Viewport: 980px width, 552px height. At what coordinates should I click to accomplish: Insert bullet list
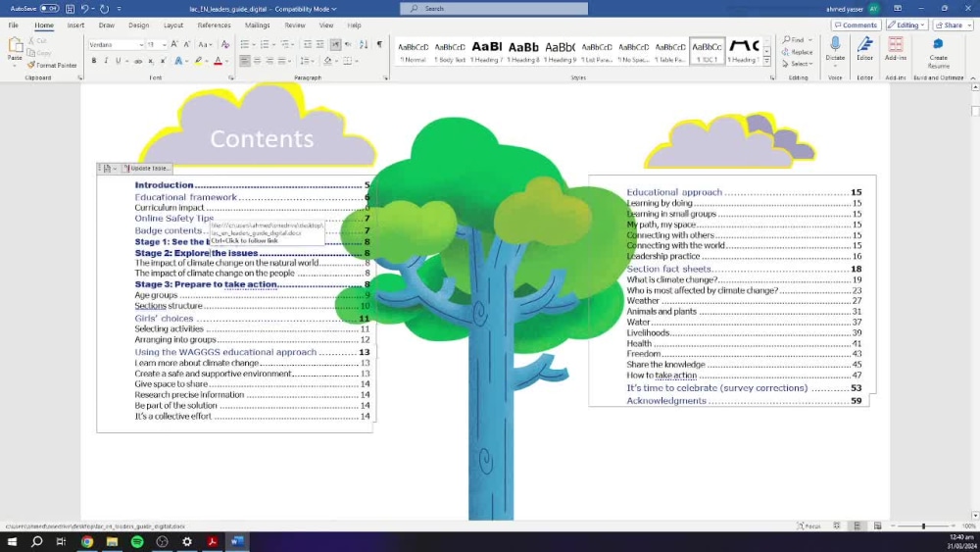pyautogui.click(x=244, y=44)
